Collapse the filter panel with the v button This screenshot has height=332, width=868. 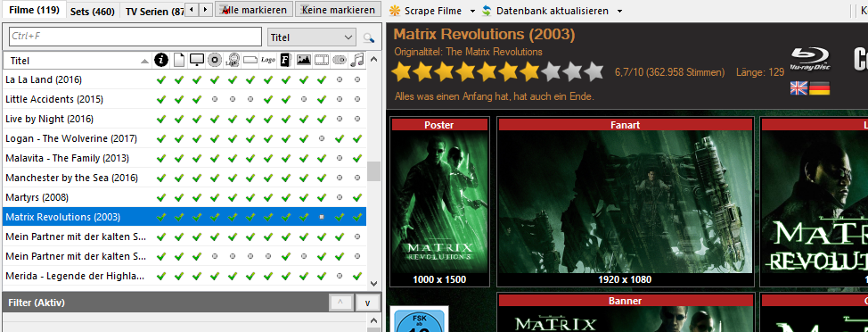tap(367, 303)
